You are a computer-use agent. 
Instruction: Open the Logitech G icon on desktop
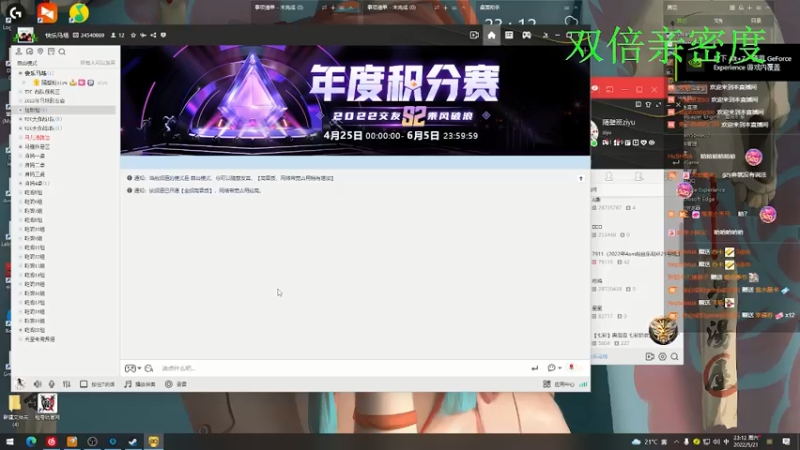[x=15, y=13]
